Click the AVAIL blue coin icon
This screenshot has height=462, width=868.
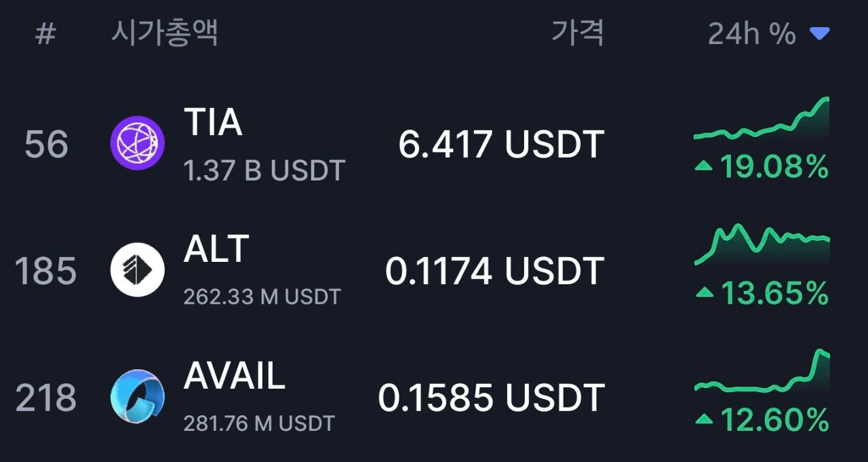[x=137, y=396]
